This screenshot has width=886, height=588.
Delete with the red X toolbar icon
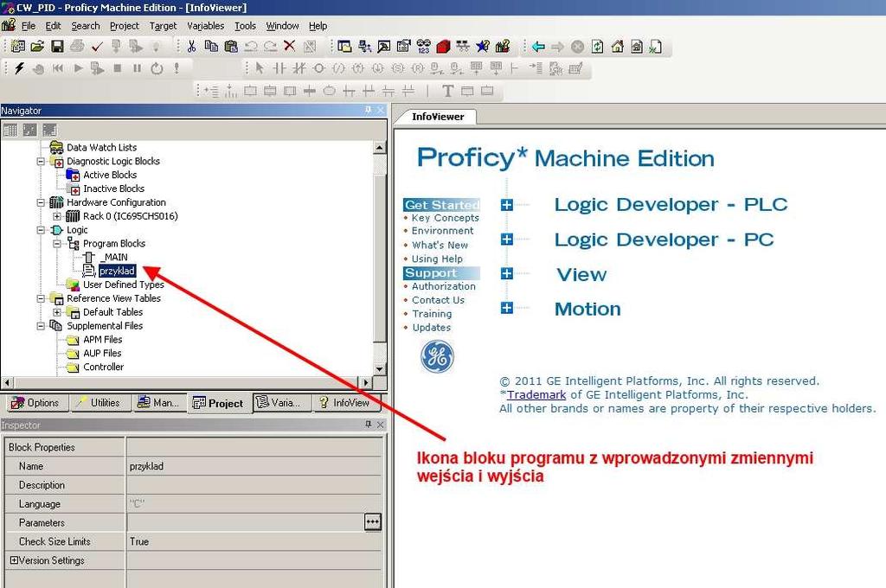[x=289, y=47]
